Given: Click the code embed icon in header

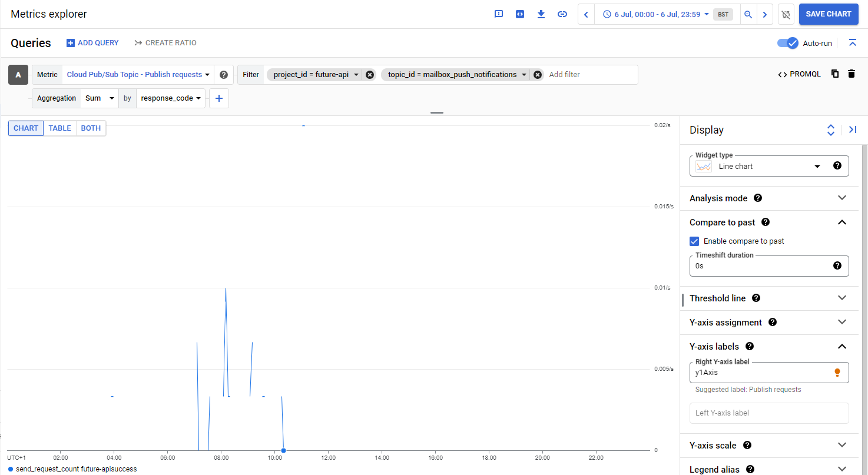Looking at the screenshot, I should [520, 14].
